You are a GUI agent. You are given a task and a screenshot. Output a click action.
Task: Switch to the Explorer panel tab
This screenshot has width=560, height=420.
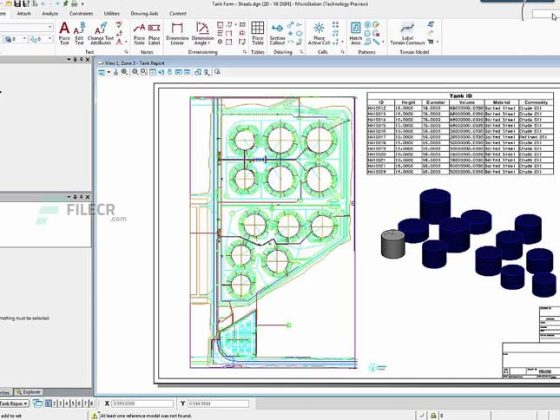pyautogui.click(x=29, y=392)
